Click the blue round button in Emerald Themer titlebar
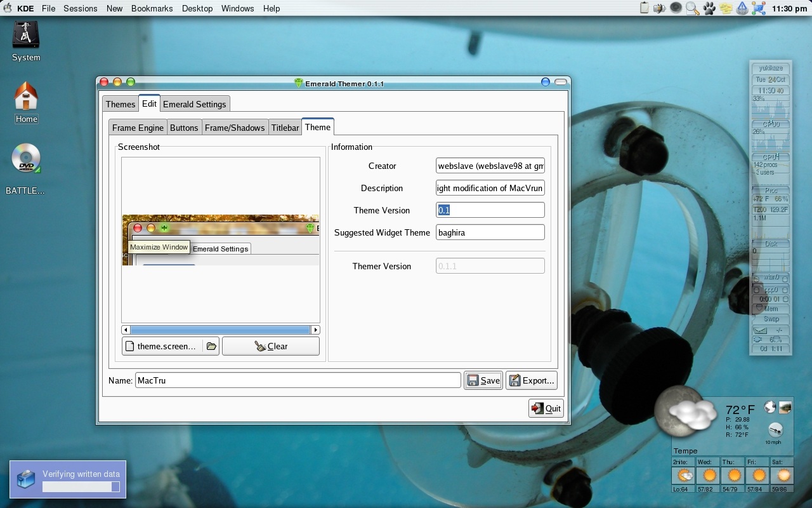Image resolution: width=812 pixels, height=508 pixels. 546,82
